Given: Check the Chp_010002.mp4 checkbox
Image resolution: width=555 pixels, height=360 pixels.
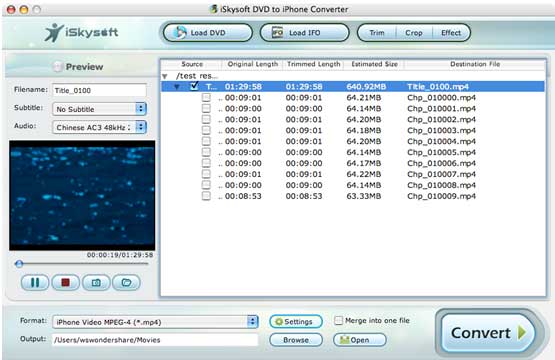Looking at the screenshot, I should tap(206, 119).
